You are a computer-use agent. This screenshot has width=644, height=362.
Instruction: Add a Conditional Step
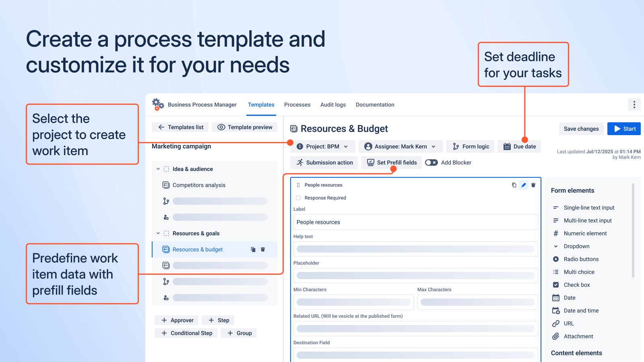click(x=186, y=333)
